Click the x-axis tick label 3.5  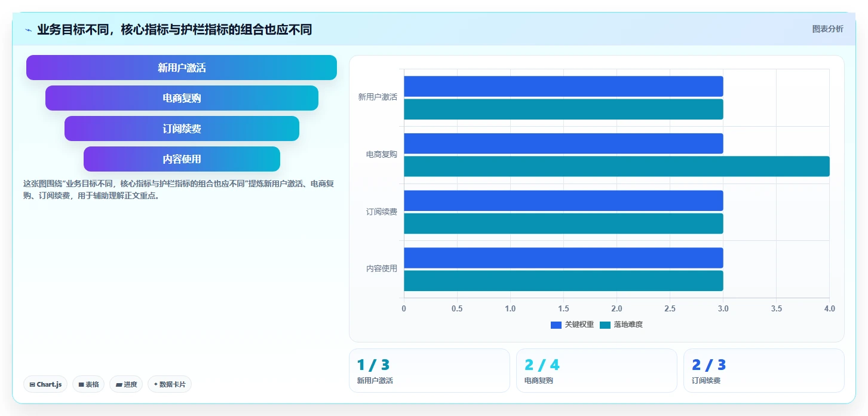point(776,309)
